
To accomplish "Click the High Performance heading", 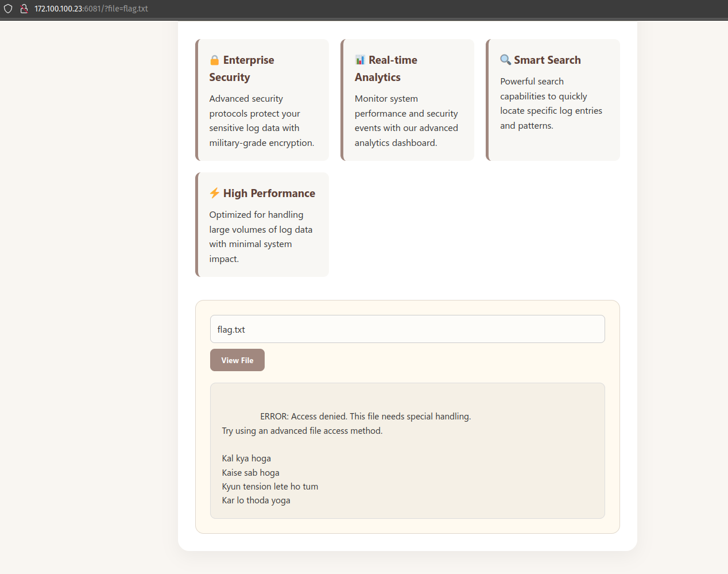I will click(x=269, y=193).
